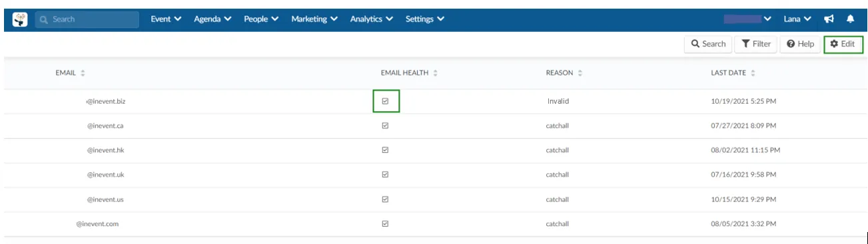This screenshot has width=868, height=244.
Task: Click the date 10/15/2021 9:29 PM
Action: pyautogui.click(x=743, y=199)
